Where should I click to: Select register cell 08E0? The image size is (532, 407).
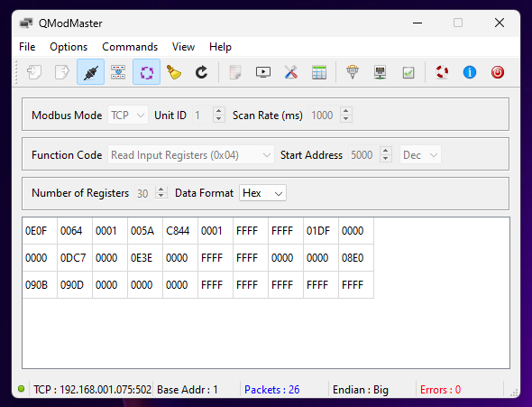coord(356,257)
